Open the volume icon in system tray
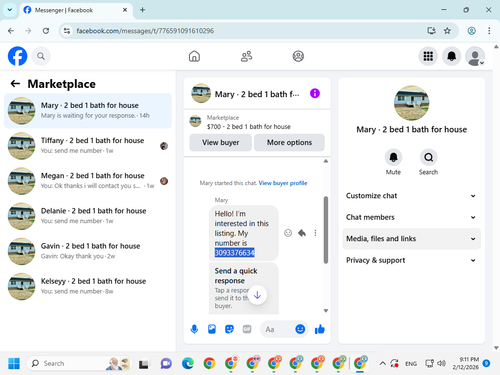500x375 pixels. [x=442, y=363]
